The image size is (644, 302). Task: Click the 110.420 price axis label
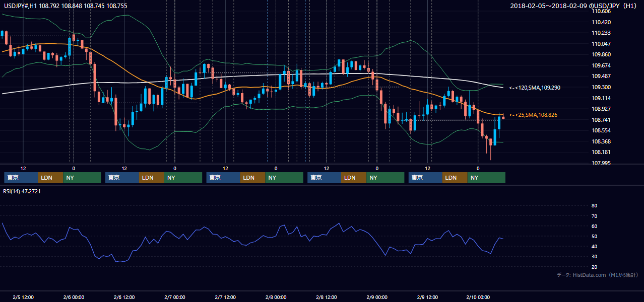pos(602,22)
